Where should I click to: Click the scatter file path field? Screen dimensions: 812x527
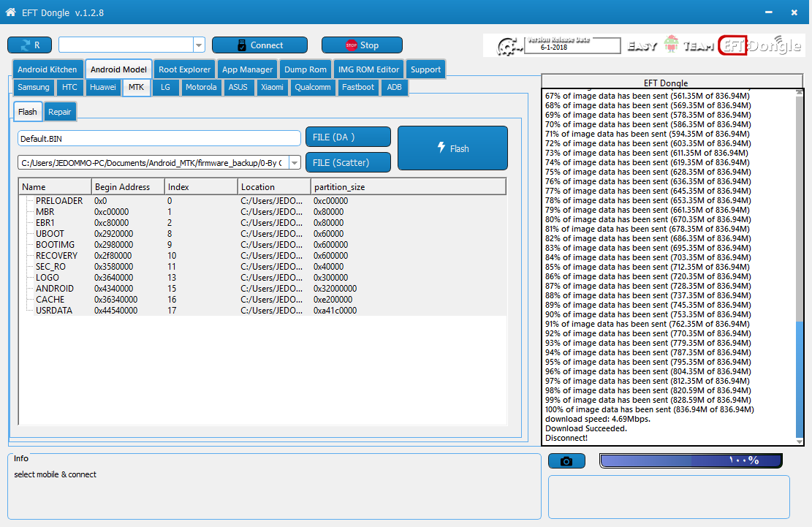(153, 162)
